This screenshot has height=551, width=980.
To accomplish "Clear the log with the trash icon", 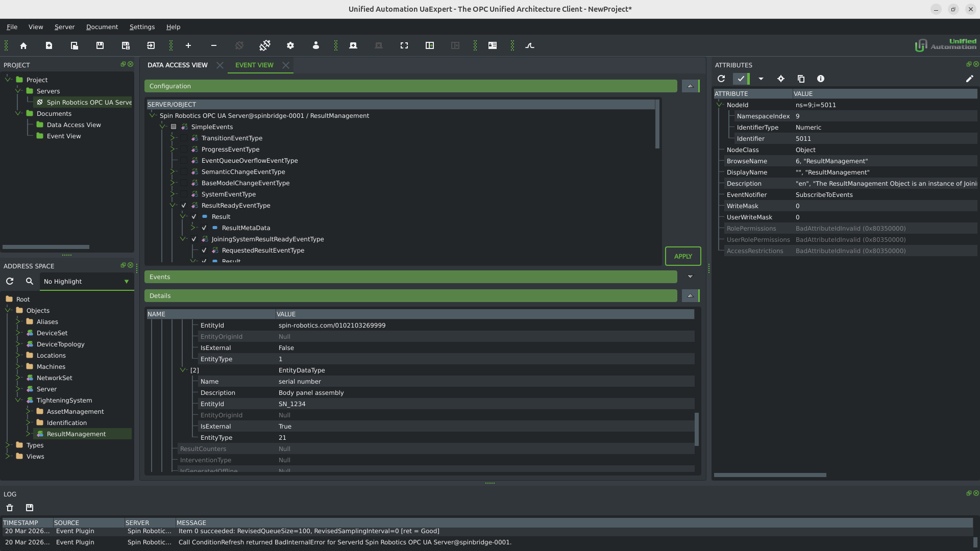I will [x=10, y=508].
